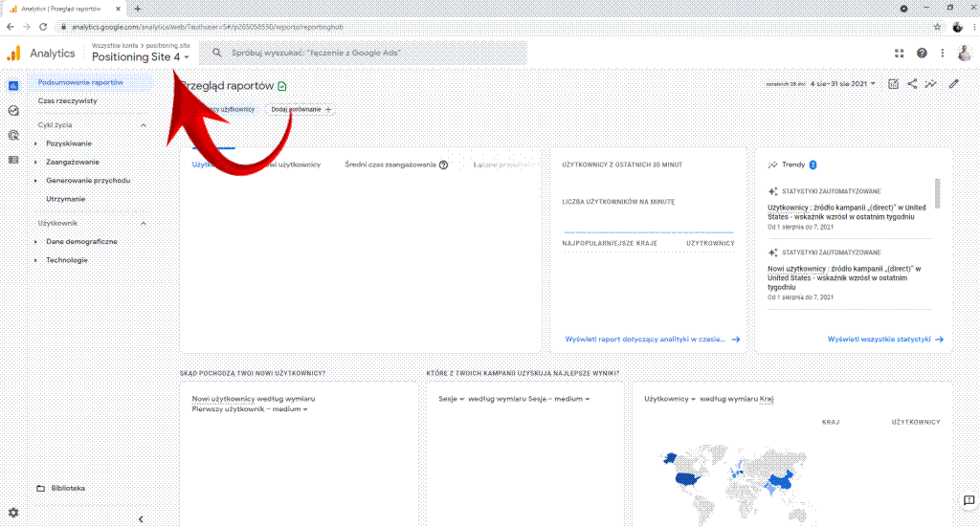Open a new browser tab
Image resolution: width=980 pixels, height=527 pixels.
[x=138, y=9]
